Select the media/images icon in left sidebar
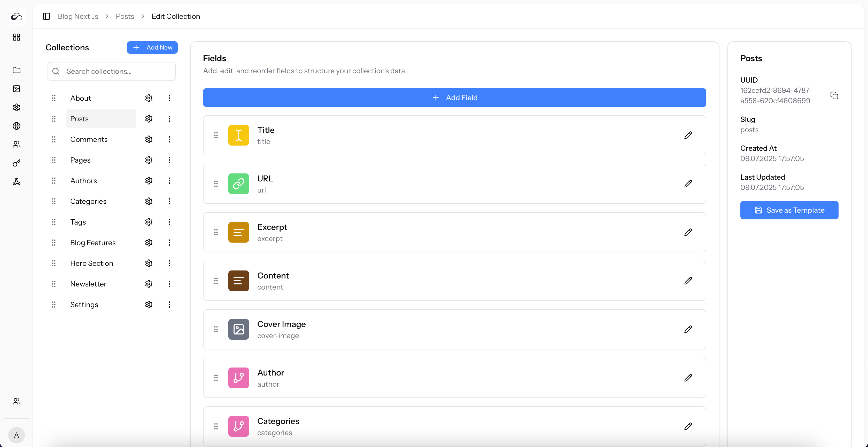This screenshot has height=447, width=868. 16,89
